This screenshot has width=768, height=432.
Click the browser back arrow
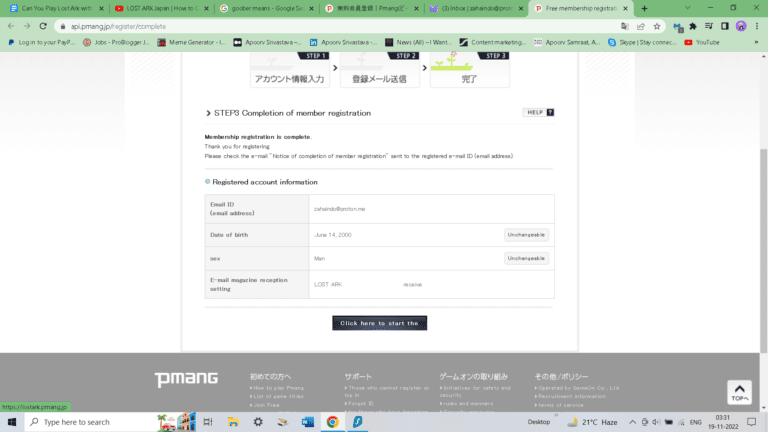pos(10,26)
